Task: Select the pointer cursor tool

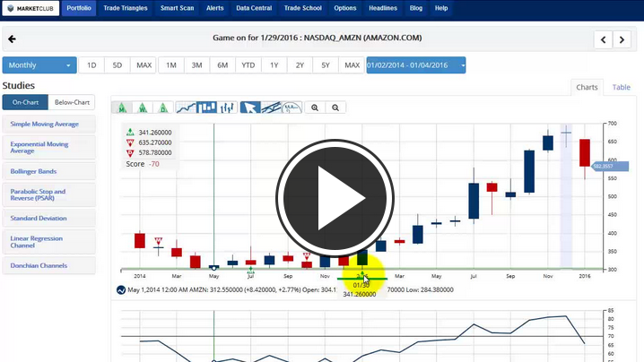Action: (250, 108)
